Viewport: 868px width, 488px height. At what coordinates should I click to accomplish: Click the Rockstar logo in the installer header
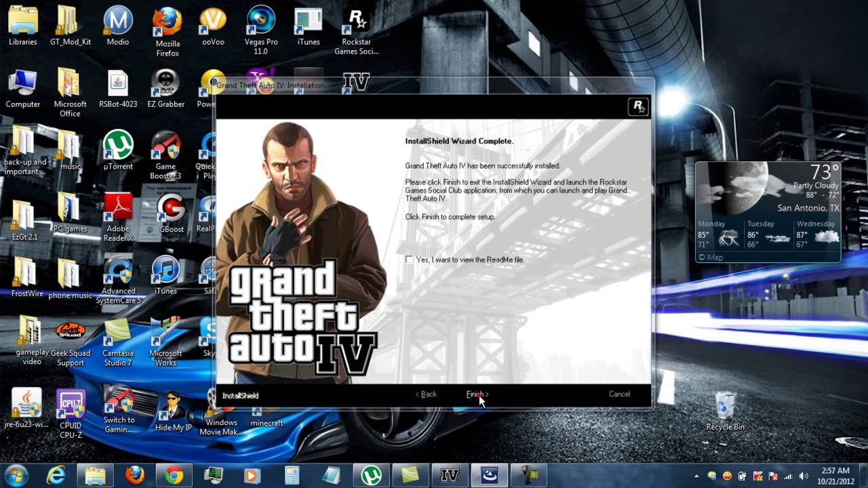coord(638,106)
